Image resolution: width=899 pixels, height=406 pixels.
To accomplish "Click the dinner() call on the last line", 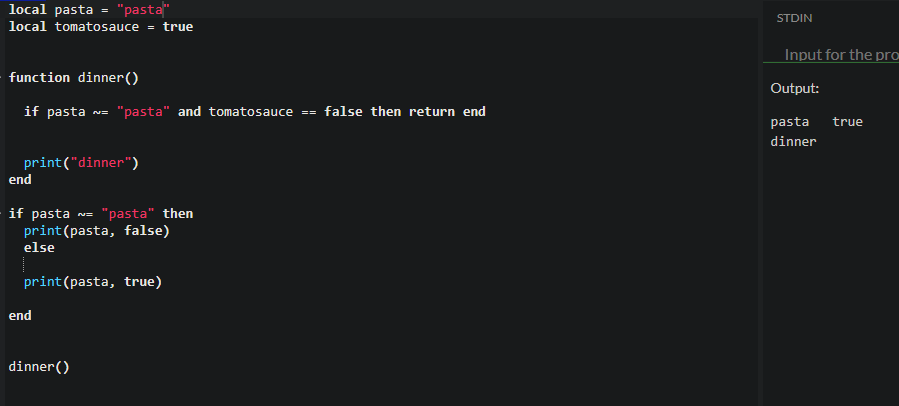I will [x=39, y=366].
